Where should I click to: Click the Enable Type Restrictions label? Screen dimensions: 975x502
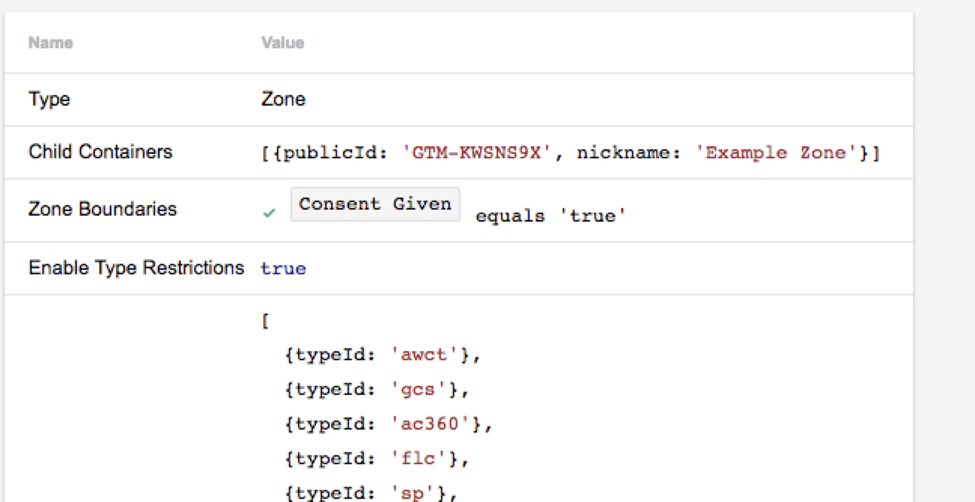pyautogui.click(x=136, y=268)
